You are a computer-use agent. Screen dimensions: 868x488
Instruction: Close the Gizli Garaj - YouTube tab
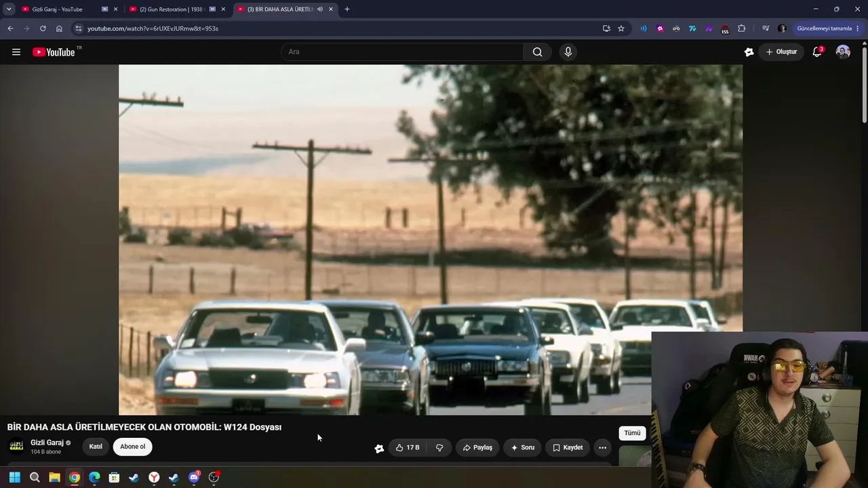point(115,9)
